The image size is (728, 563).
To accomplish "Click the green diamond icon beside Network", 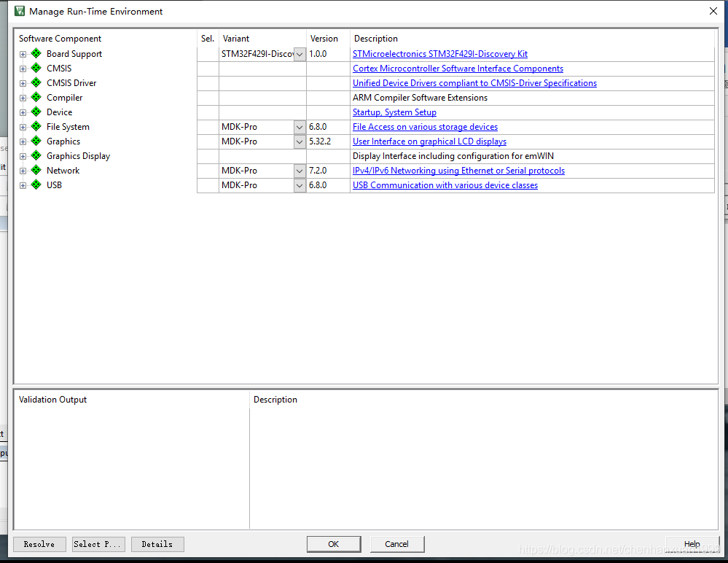I will (36, 171).
